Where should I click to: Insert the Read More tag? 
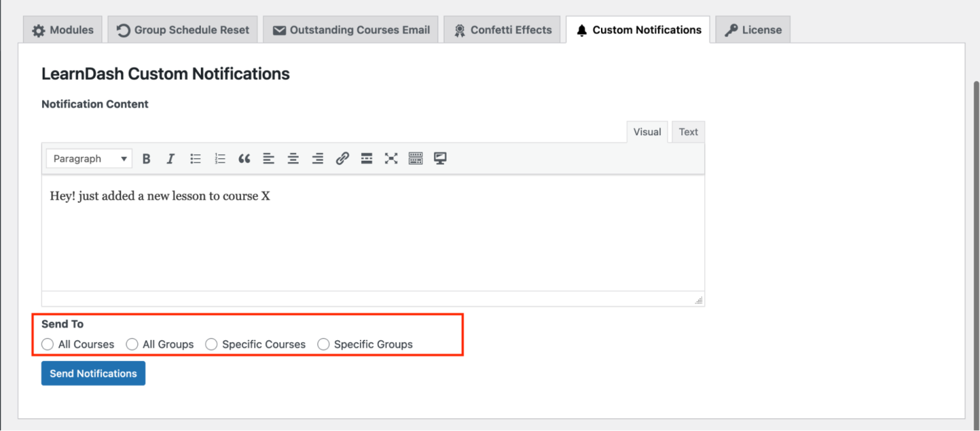pos(367,158)
